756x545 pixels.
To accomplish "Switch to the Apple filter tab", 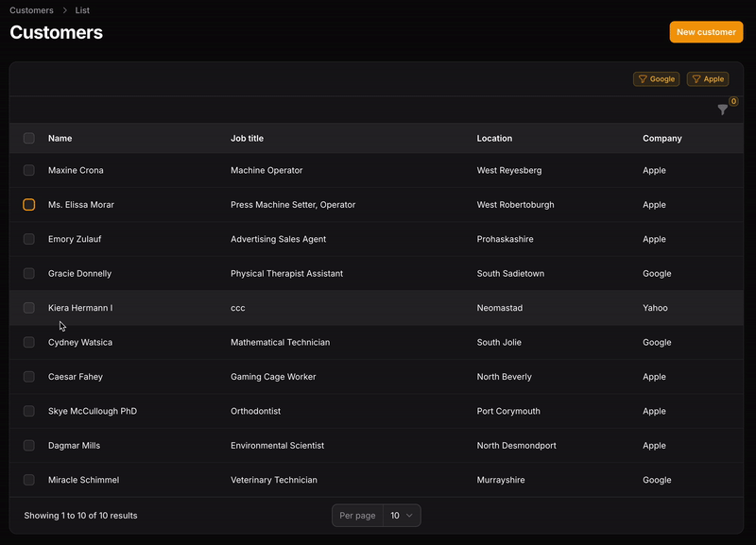I will click(708, 79).
